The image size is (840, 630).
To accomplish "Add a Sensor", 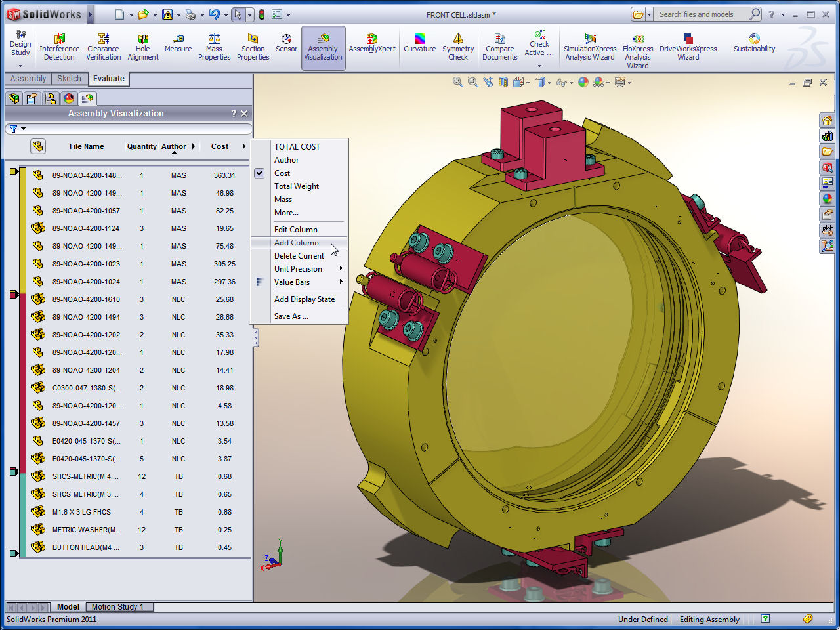I will pyautogui.click(x=286, y=43).
